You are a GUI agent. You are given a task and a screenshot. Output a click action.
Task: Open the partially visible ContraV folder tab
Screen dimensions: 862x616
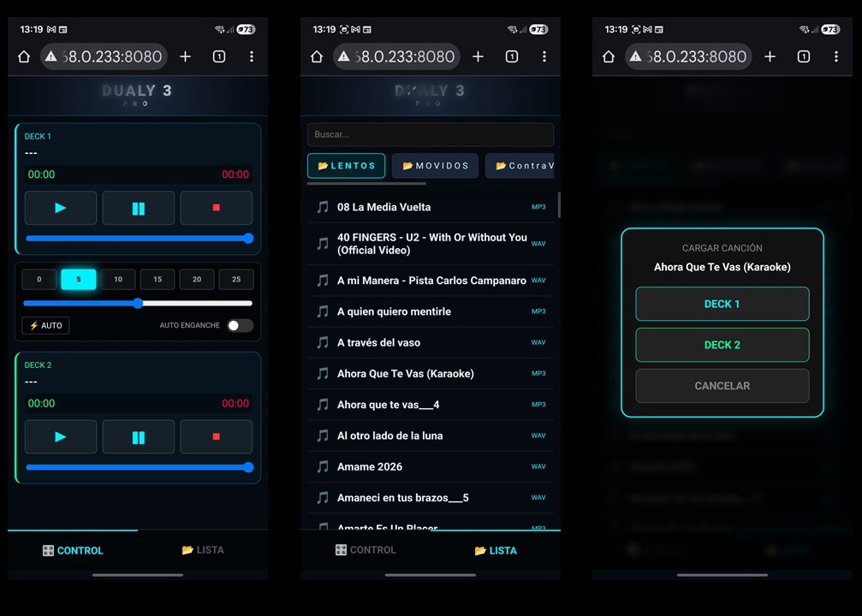[x=520, y=166]
